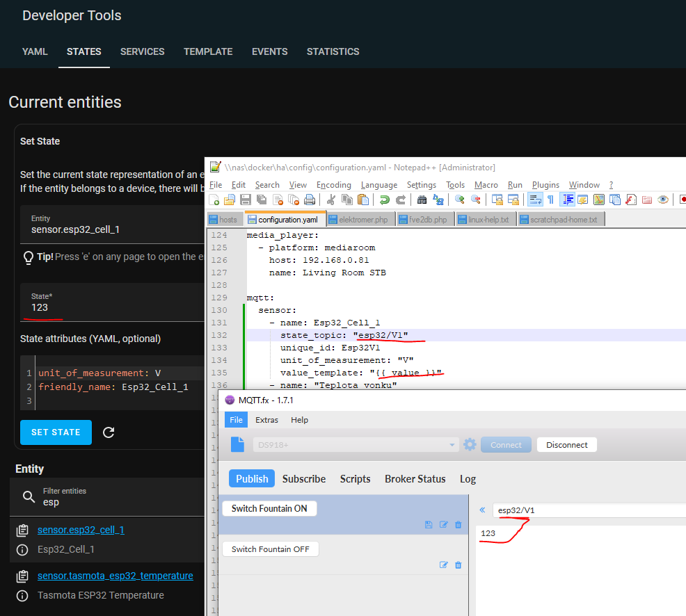Click the MQTT.fx connection settings gear

click(470, 445)
